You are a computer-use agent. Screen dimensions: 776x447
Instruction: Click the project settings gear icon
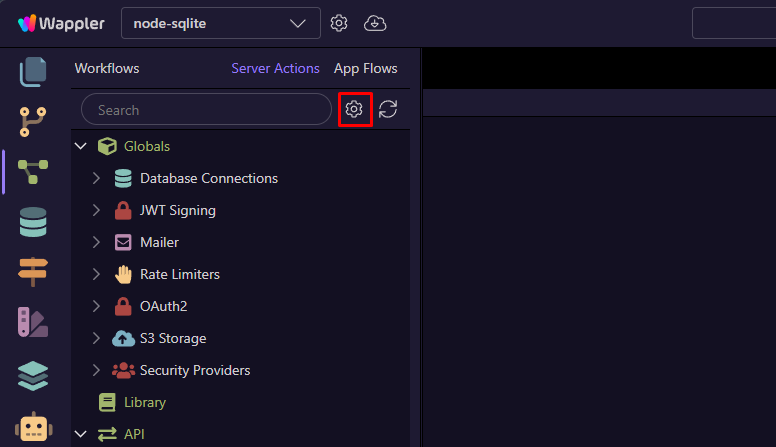pos(339,23)
